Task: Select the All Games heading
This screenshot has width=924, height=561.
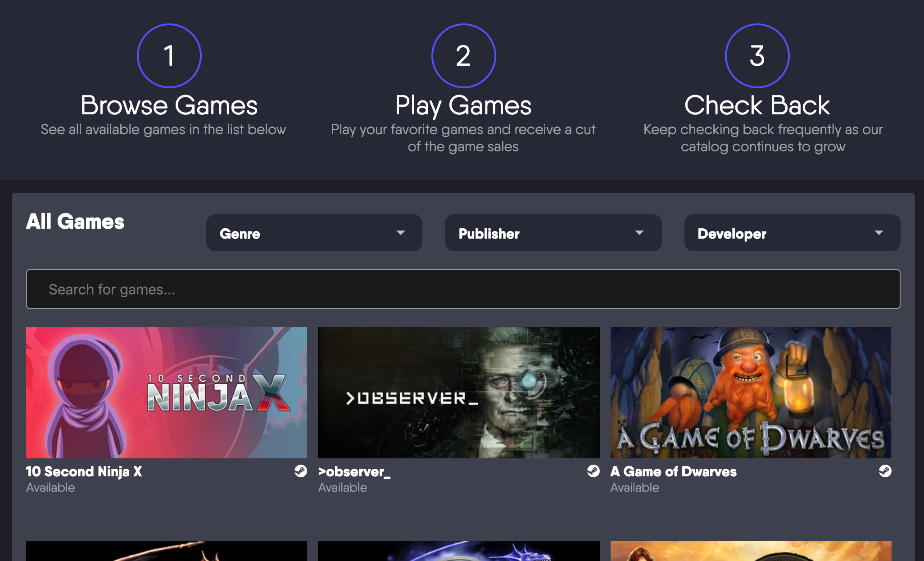Action: (76, 221)
